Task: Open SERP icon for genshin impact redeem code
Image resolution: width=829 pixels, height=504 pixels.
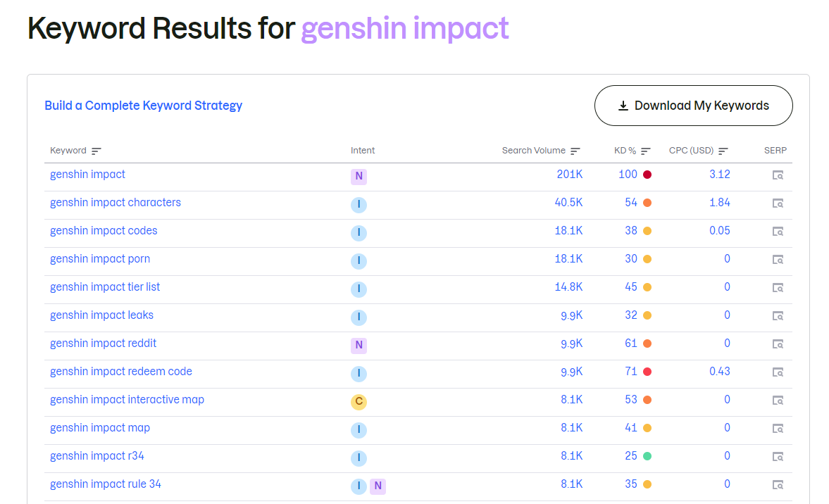Action: pyautogui.click(x=778, y=372)
